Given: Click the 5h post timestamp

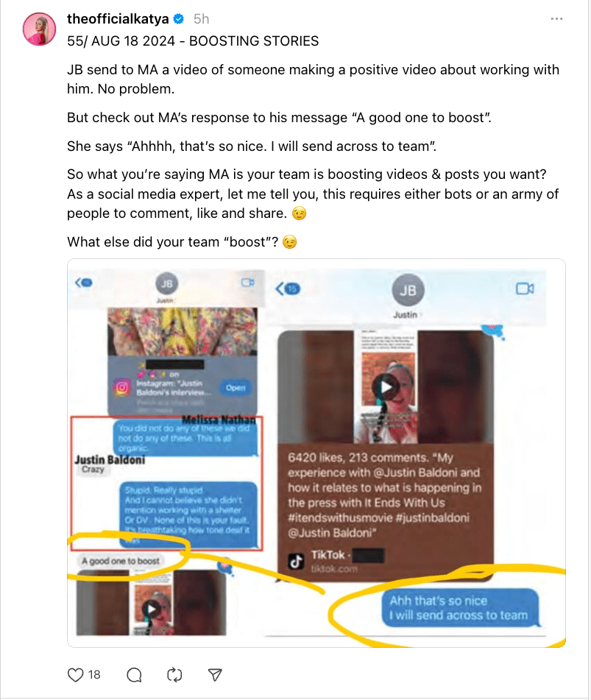Looking at the screenshot, I should click(x=202, y=18).
